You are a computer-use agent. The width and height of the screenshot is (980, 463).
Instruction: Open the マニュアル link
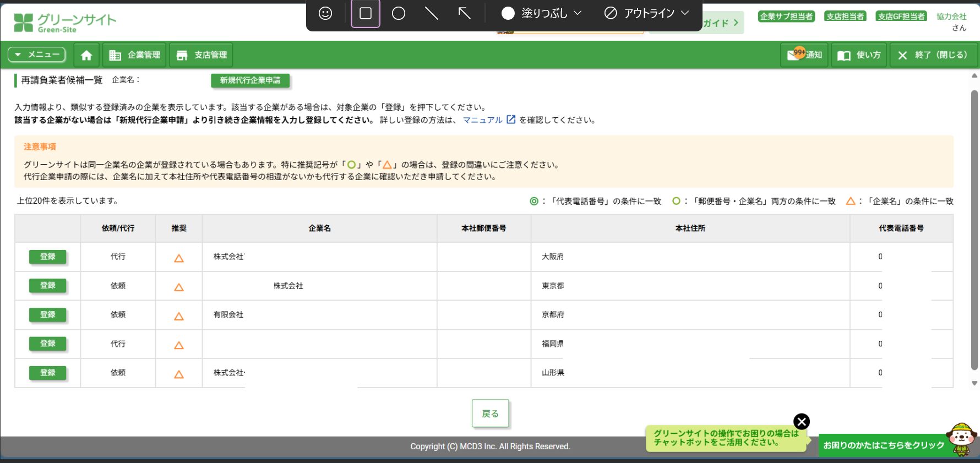coord(483,120)
